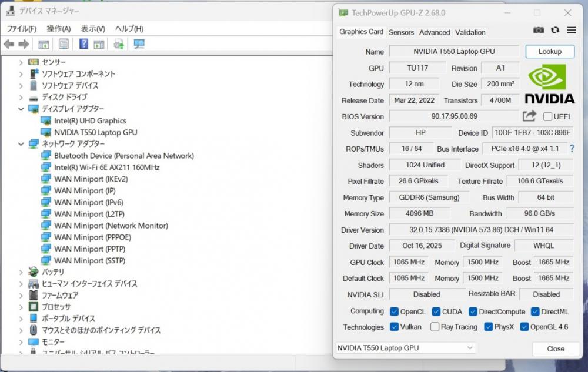
Task: Collapse the ディスプレイ アダプター tree node
Action: (21, 109)
